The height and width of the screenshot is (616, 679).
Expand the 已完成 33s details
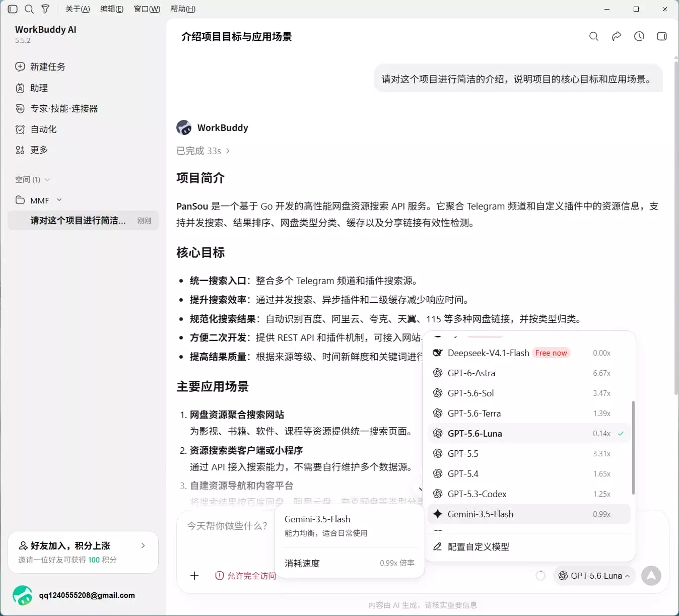click(203, 151)
